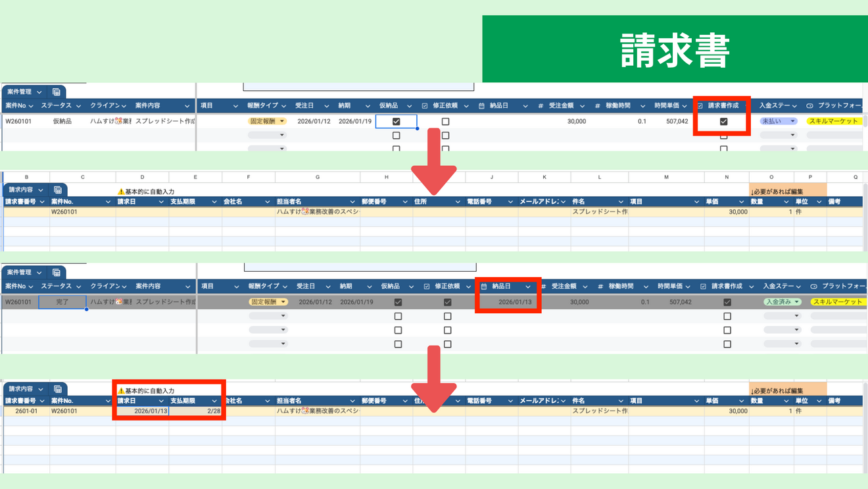Click # icon before 稼働時間 header, 仮納品-status sheet
The image size is (868, 489).
[x=598, y=106]
